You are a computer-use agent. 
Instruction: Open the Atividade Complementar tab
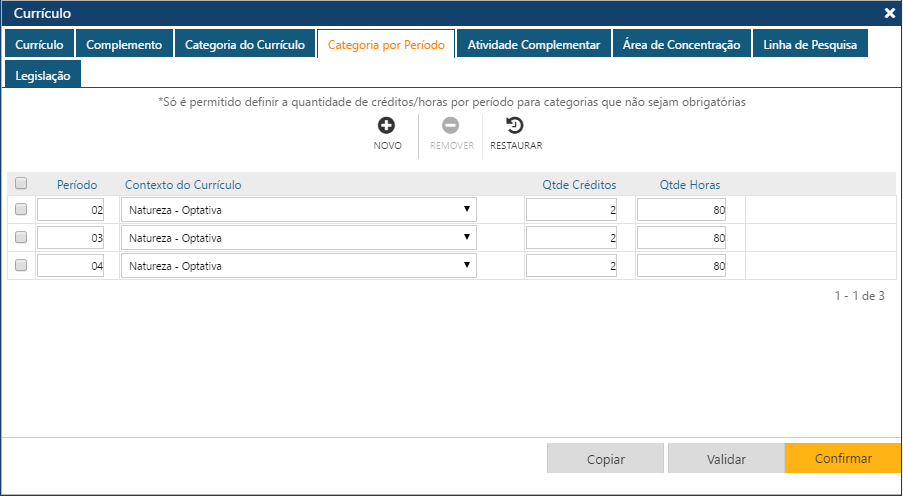coord(533,45)
